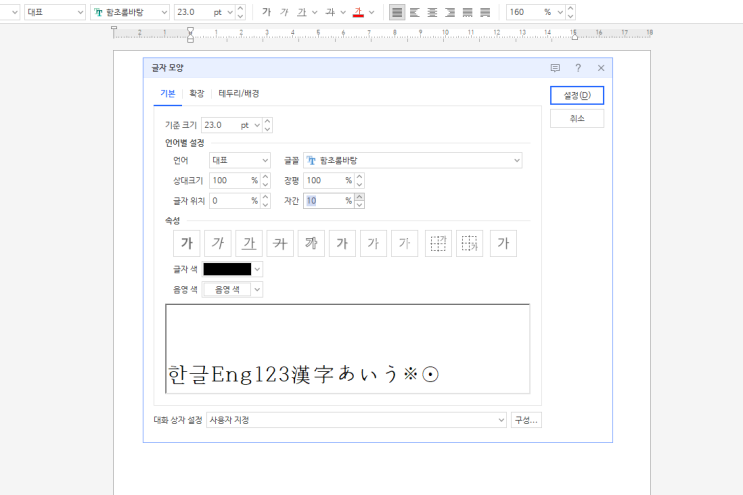This screenshot has height=495, width=743.
Task: Apply center alignment from the toolbar
Action: [432, 12]
